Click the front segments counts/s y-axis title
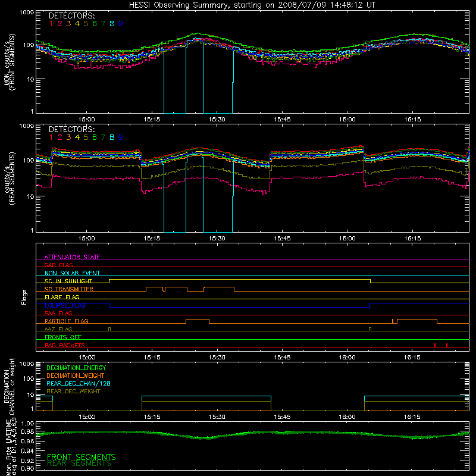This screenshot has height=476, width=476. point(9,62)
